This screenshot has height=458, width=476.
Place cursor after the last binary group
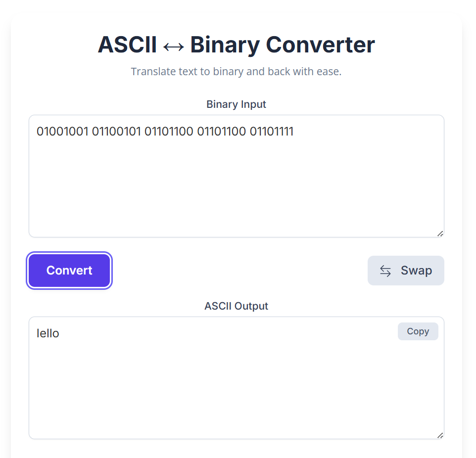(294, 131)
